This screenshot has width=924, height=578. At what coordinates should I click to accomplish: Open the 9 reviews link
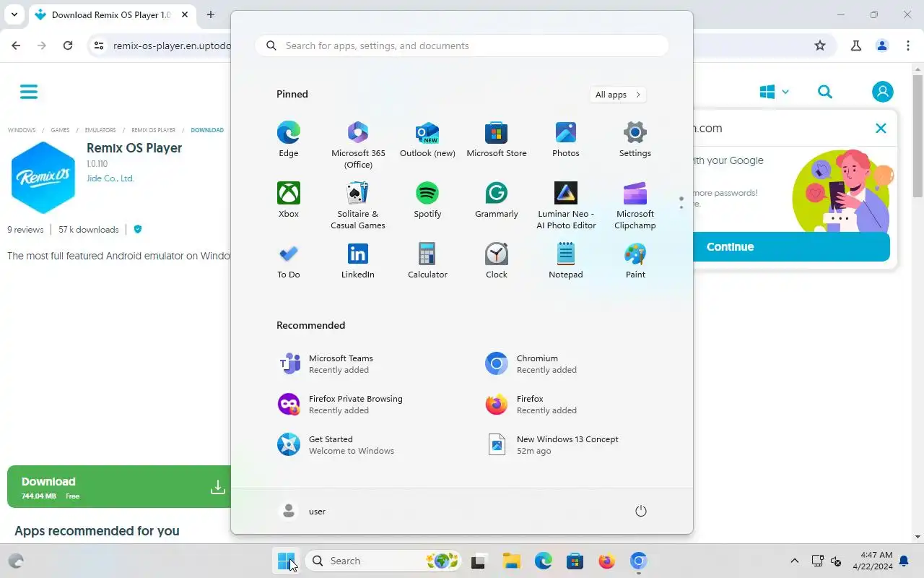click(25, 230)
